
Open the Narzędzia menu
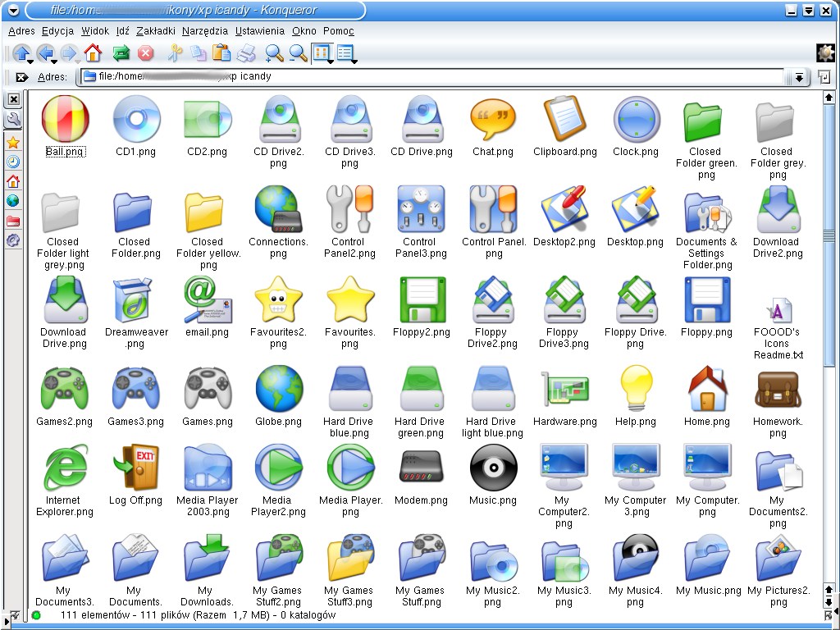pos(204,31)
